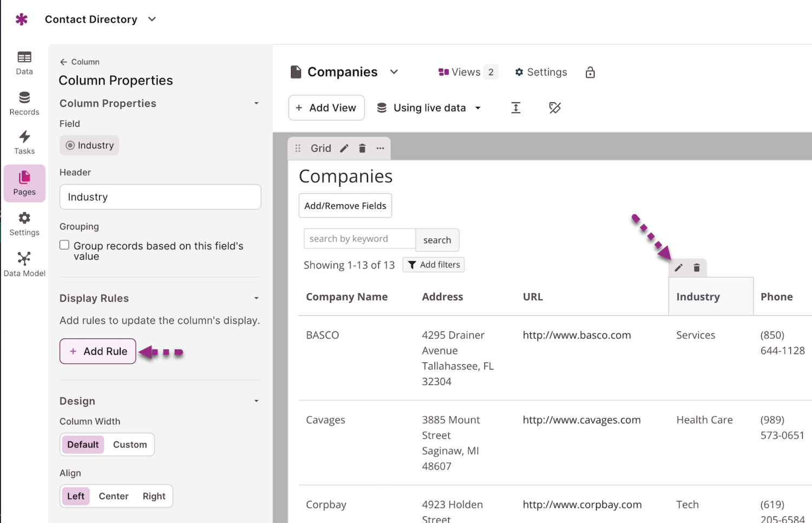Select Custom column width
Screen dimensions: 812x523
(x=130, y=444)
